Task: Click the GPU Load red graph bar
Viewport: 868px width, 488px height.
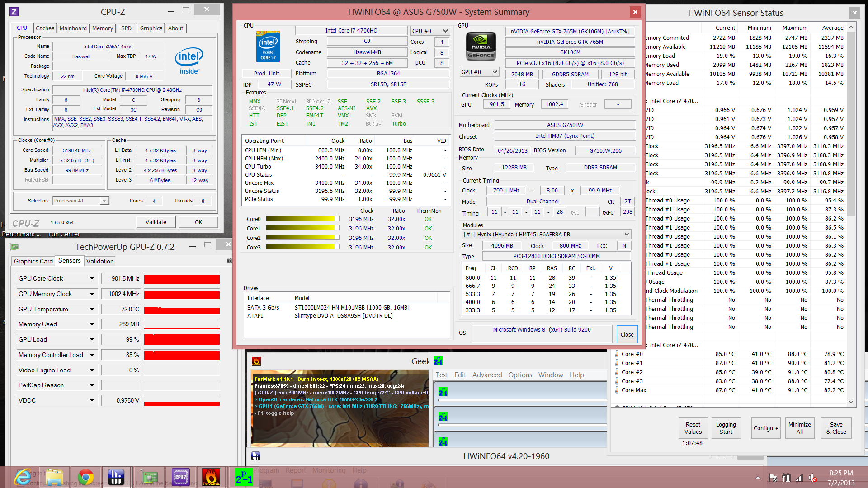Action: (182, 339)
